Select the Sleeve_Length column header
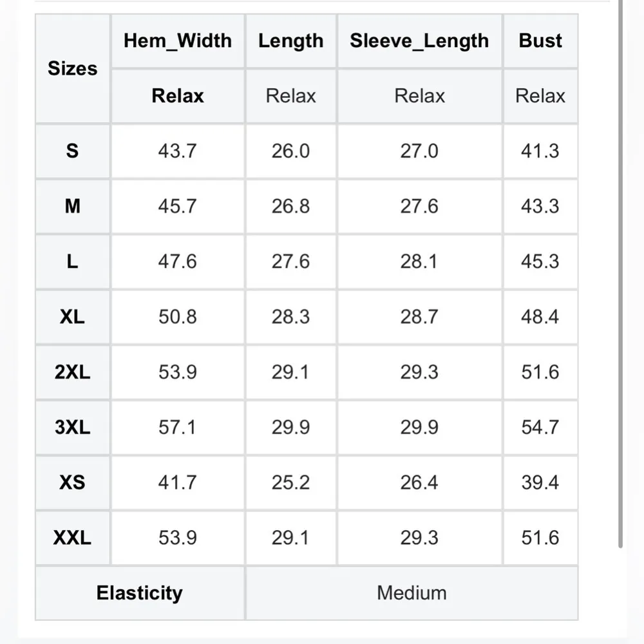 (x=419, y=41)
